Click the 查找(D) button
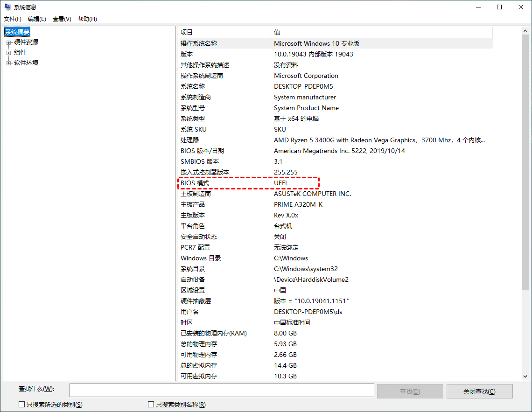 tap(410, 391)
